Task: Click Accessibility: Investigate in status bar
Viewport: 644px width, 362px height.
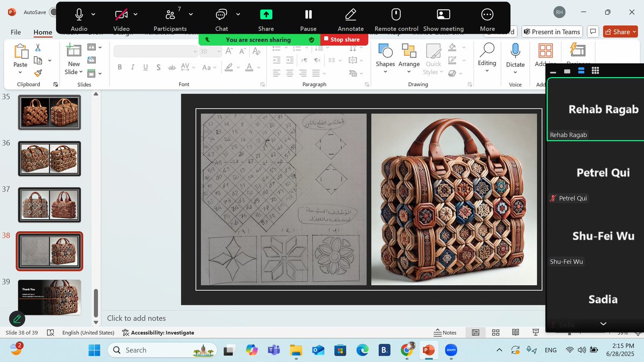Action: point(158,333)
